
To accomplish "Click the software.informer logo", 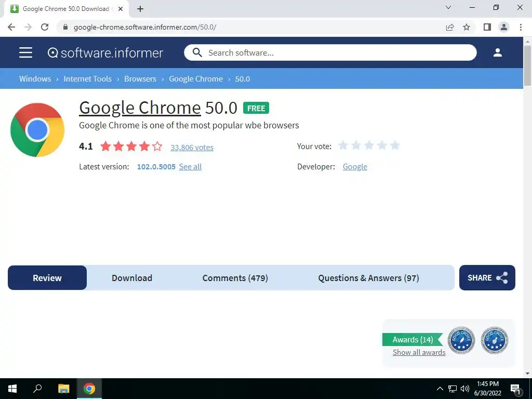I will pos(105,52).
